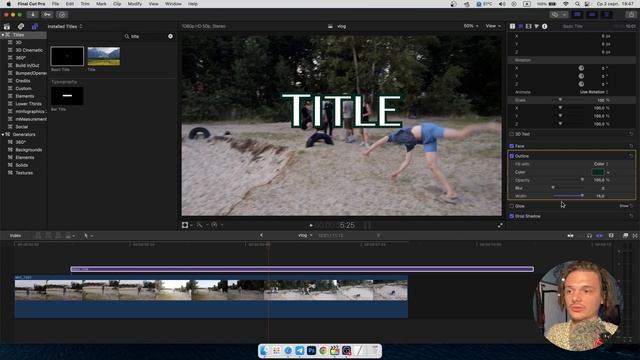Open Launchpad from the Dock
The image size is (640, 360).
[x=276, y=351]
